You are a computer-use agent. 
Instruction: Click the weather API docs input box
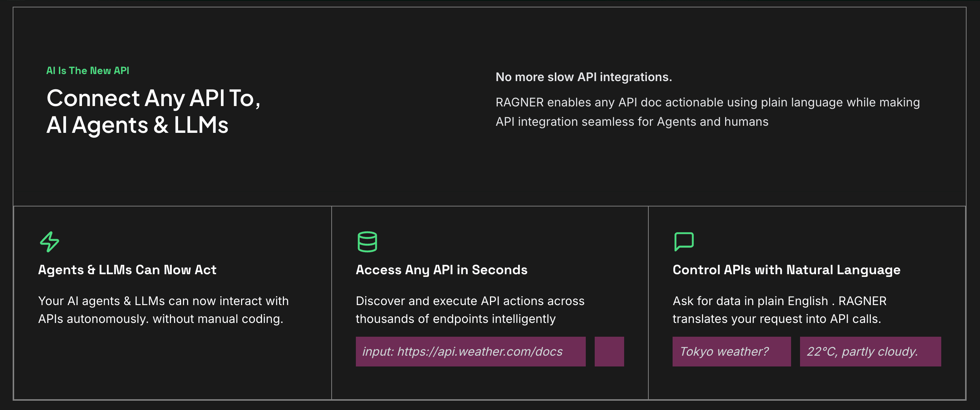tap(470, 352)
